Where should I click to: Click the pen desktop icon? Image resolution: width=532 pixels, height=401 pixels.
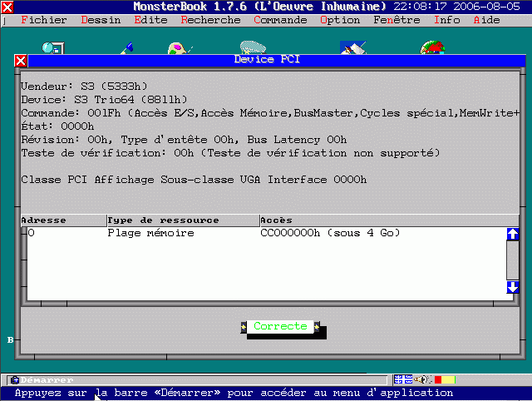click(x=125, y=47)
